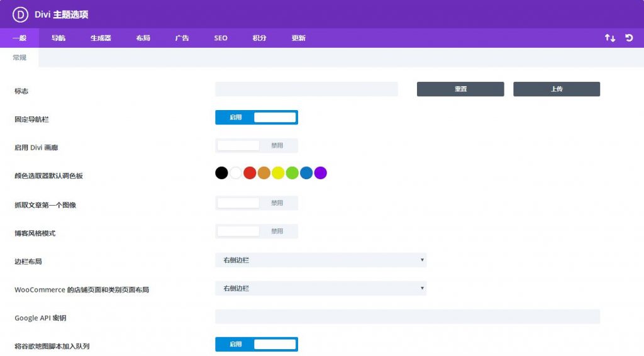Image resolution: width=644 pixels, height=356 pixels.
Task: Enable the 抓取文章第一个图像 toggle
Action: [257, 203]
